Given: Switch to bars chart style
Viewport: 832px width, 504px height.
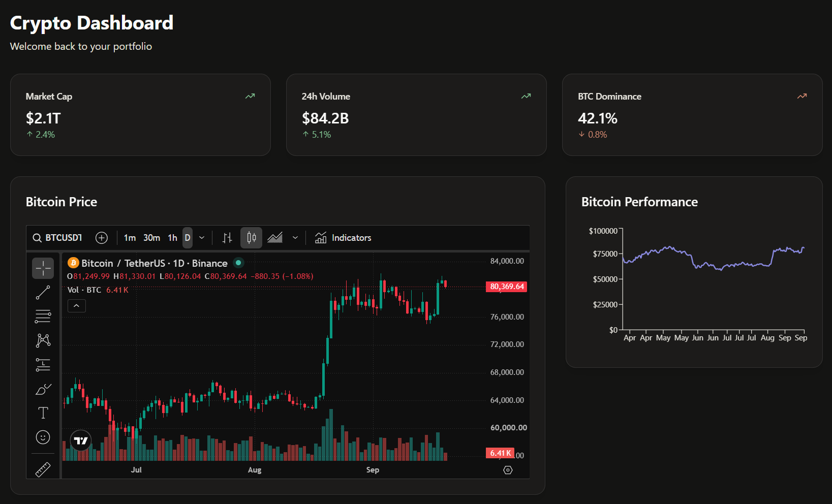Looking at the screenshot, I should [x=228, y=238].
